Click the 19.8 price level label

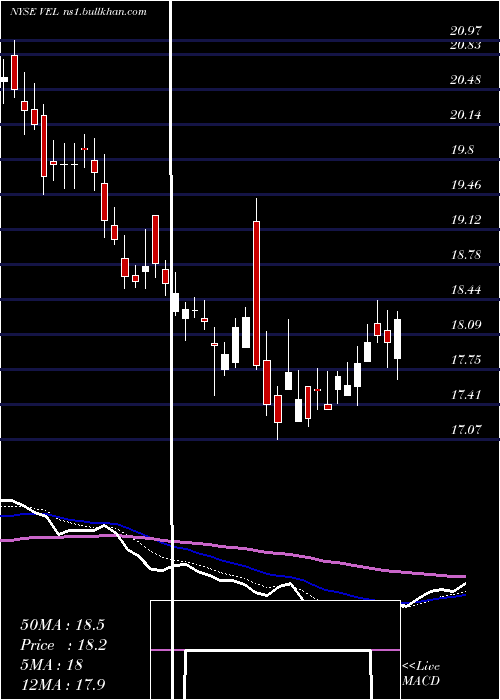click(462, 150)
